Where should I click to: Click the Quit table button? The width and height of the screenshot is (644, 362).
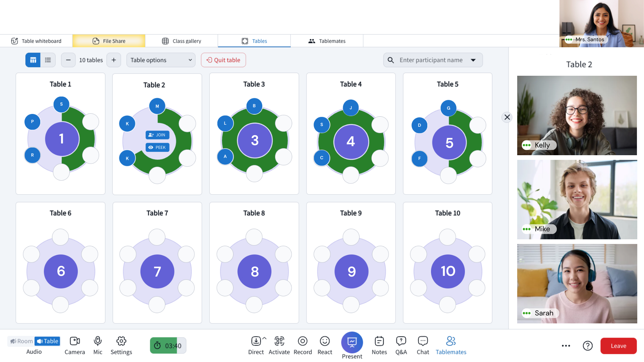click(223, 60)
